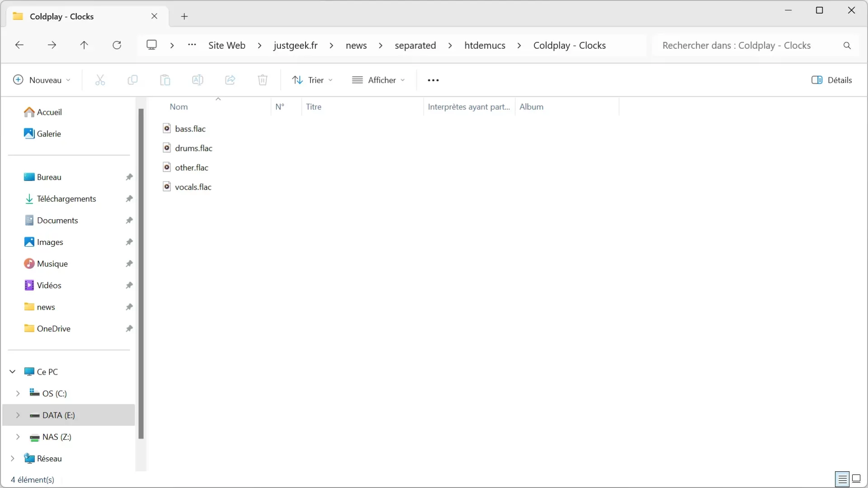Open Accueil in the sidebar
This screenshot has width=868, height=488.
pos(49,112)
